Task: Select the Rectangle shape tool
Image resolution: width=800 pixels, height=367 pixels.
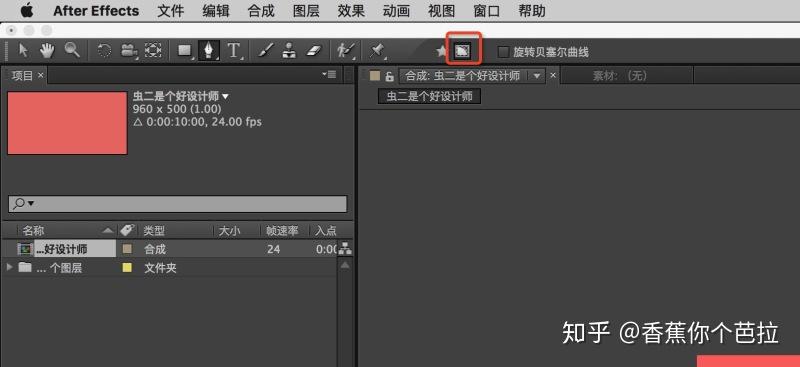Action: pyautogui.click(x=184, y=51)
